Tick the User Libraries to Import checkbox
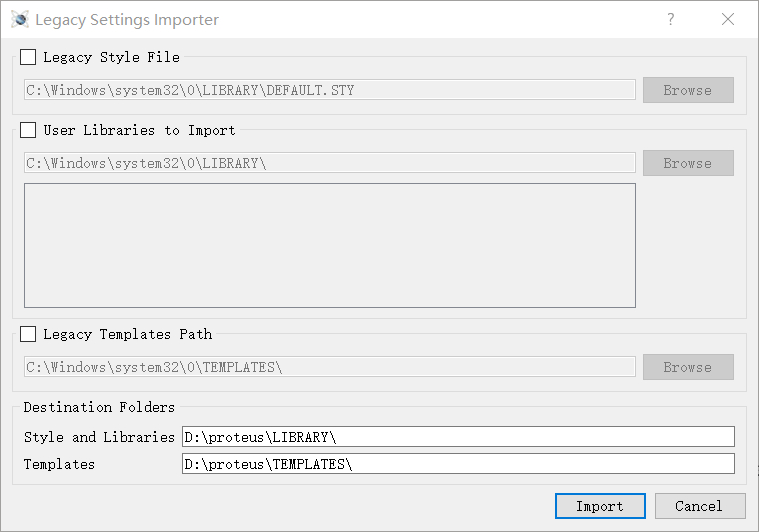Screen dimensions: 759x532 coord(28,130)
